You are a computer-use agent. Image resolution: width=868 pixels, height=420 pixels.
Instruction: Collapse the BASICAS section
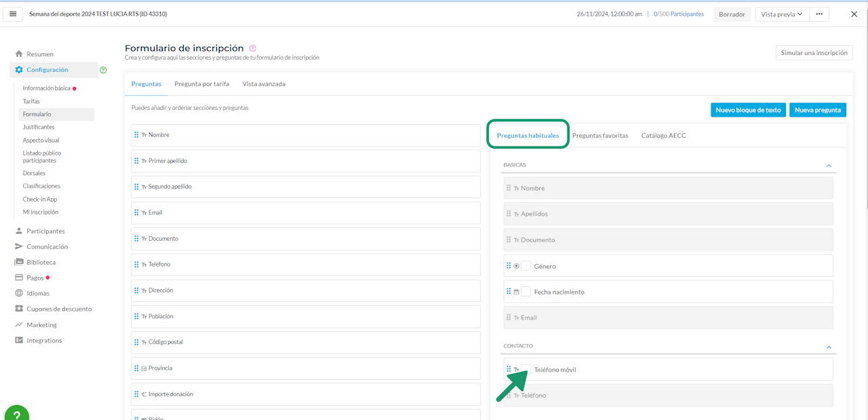(828, 166)
